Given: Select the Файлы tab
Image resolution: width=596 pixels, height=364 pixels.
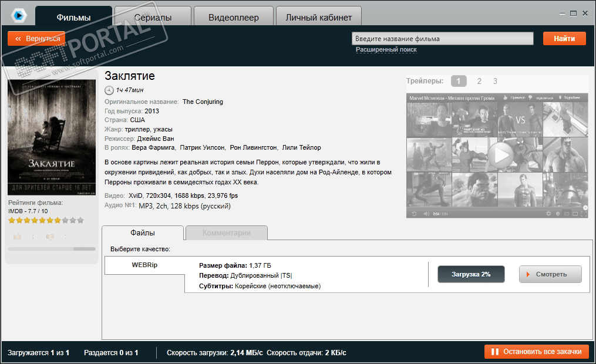Looking at the screenshot, I should pyautogui.click(x=143, y=232).
